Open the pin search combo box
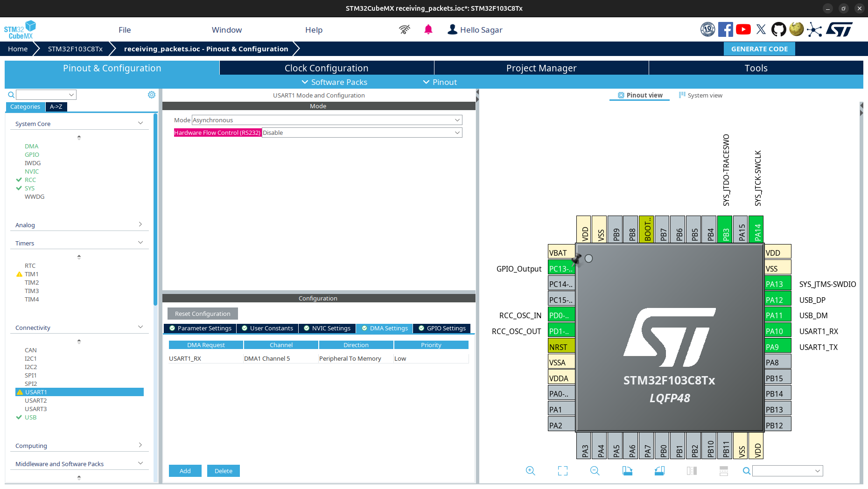 (787, 471)
